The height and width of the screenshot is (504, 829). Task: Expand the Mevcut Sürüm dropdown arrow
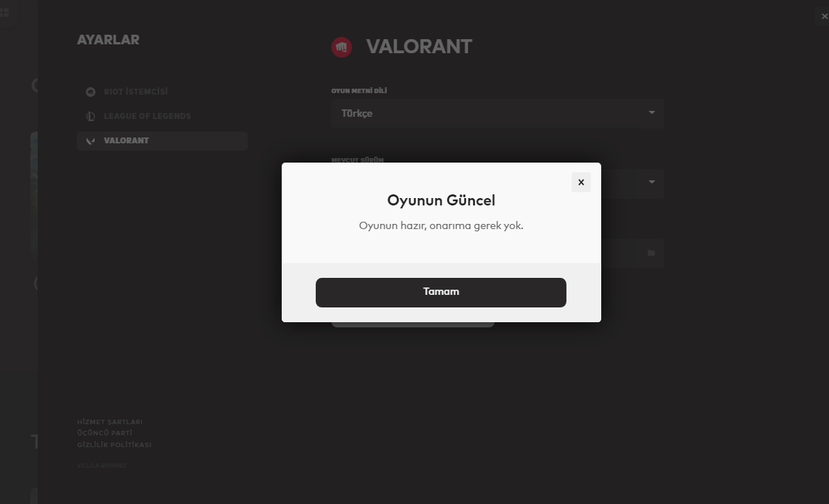[x=652, y=182]
